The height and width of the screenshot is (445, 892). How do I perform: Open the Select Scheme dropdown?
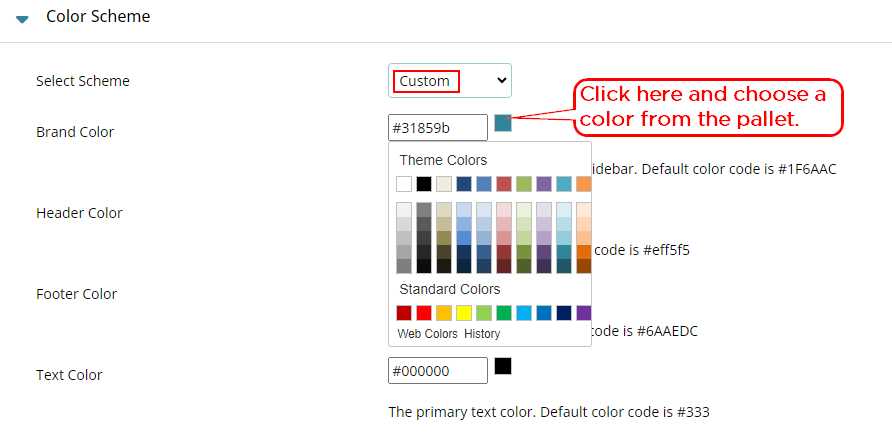click(x=450, y=80)
